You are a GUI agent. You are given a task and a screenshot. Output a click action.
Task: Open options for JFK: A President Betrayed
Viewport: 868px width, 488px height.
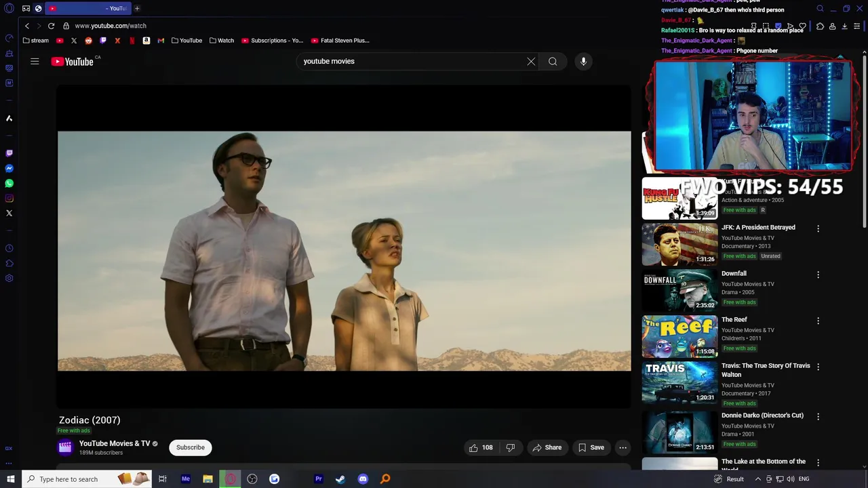point(818,229)
